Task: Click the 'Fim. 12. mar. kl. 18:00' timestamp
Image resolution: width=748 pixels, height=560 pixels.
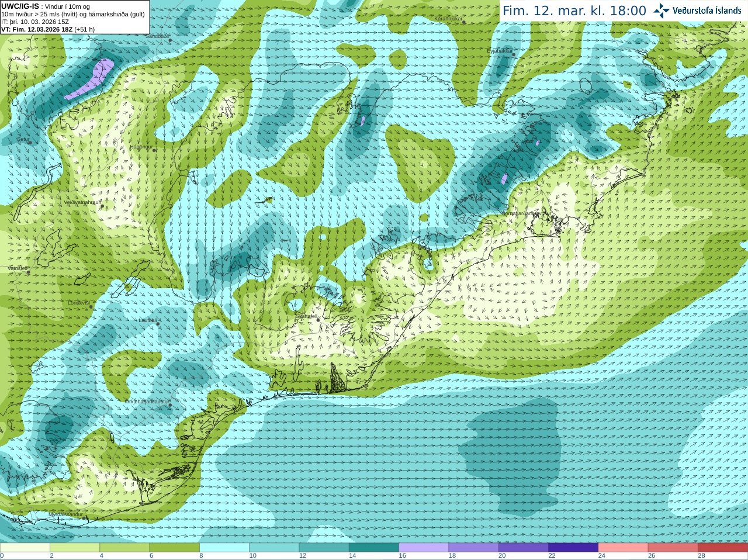Action: tap(574, 11)
